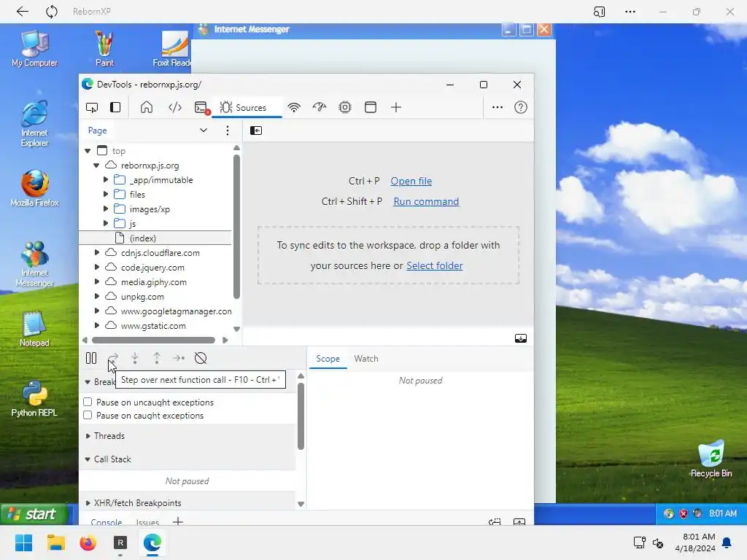This screenshot has height=560, width=747.
Task: Click the XP start button
Action: [x=34, y=514]
